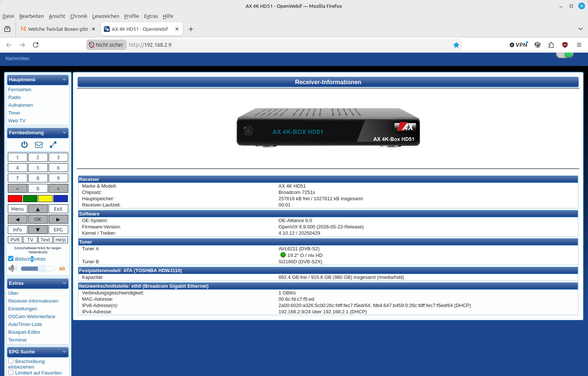Click the blue remote color button

[60, 199]
